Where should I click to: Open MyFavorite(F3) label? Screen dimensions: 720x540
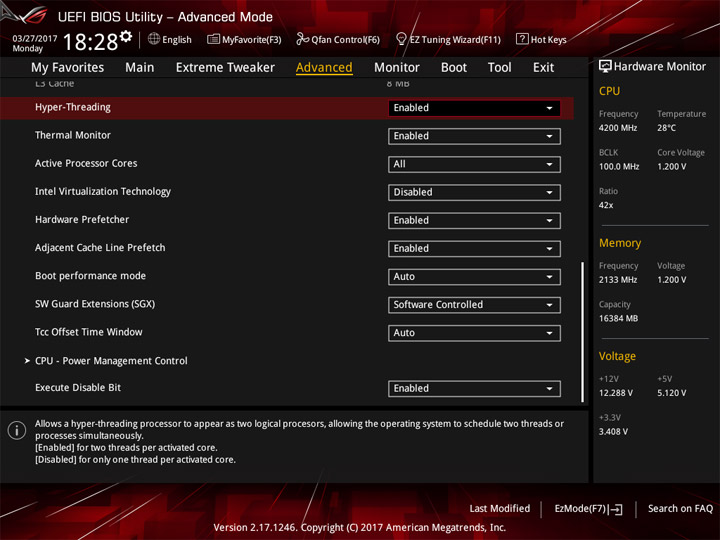[x=252, y=40]
